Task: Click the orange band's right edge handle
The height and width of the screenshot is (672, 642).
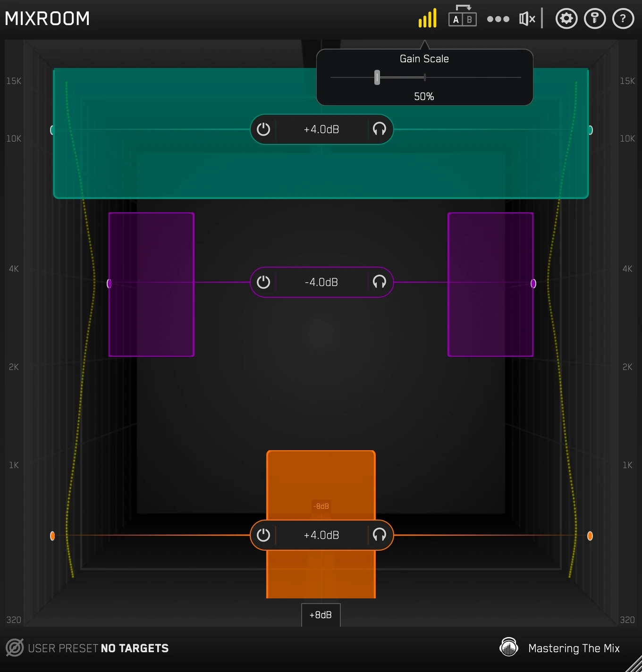Action: 590,536
